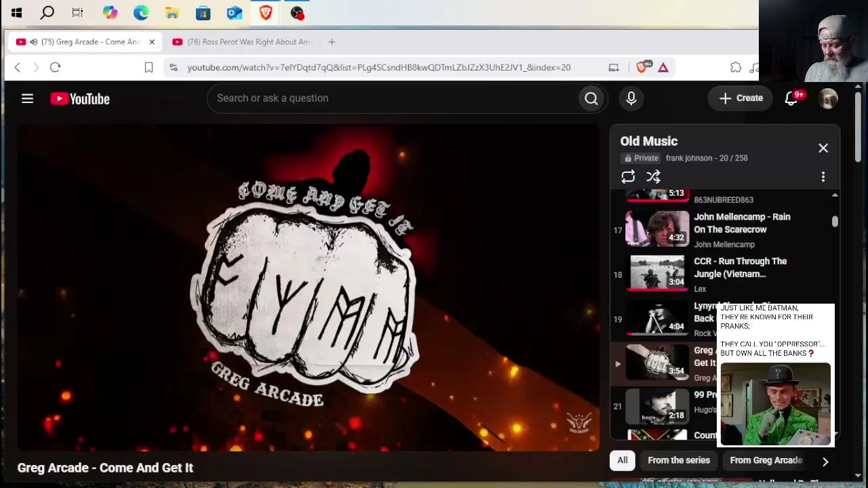Reload the YouTube page
The image size is (868, 488).
(x=56, y=67)
